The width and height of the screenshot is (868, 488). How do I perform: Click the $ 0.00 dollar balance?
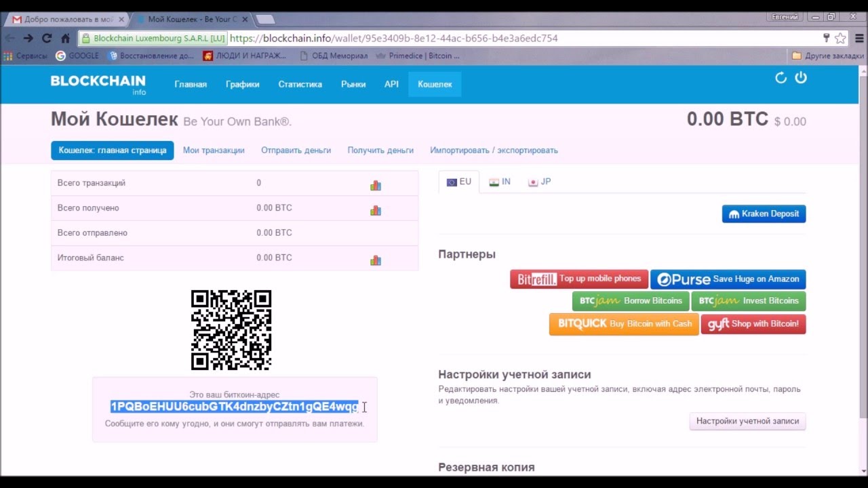tap(790, 122)
